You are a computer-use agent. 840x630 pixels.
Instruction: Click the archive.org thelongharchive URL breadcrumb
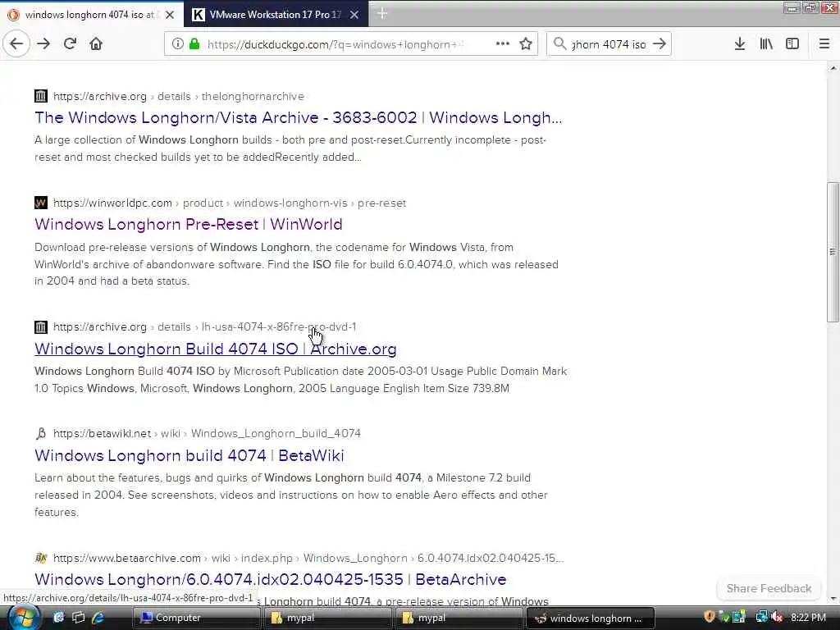click(x=178, y=97)
